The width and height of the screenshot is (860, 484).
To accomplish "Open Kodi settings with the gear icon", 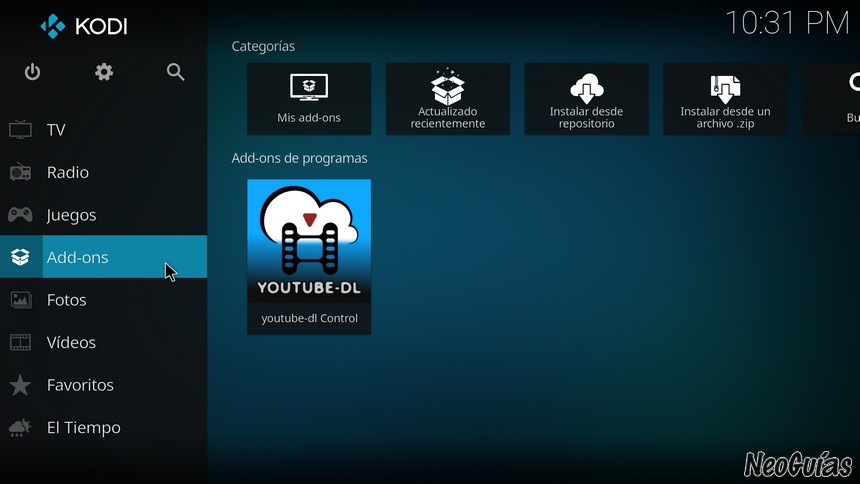I will coord(104,72).
